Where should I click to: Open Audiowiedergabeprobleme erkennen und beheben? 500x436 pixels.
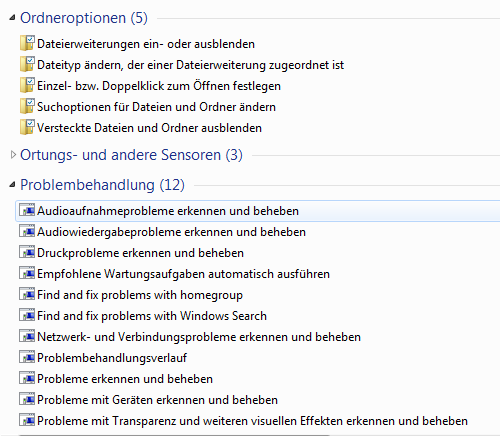171,232
